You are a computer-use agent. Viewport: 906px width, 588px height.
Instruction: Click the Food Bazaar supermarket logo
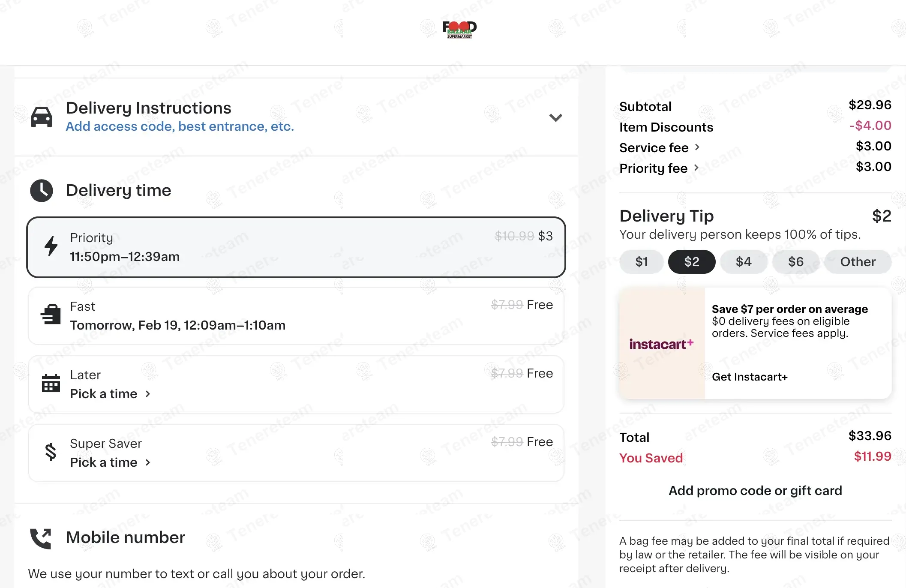pos(459,29)
